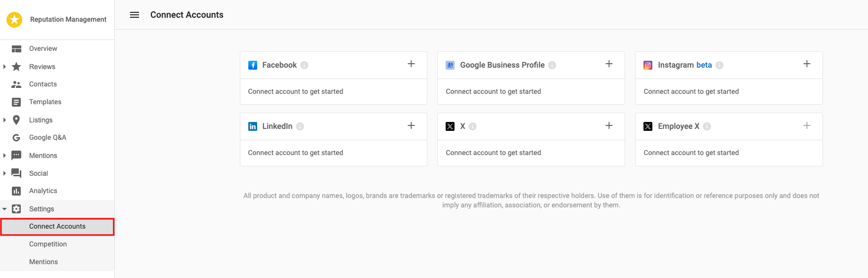Click the X logo in X card
The width and height of the screenshot is (868, 278).
pyautogui.click(x=450, y=126)
